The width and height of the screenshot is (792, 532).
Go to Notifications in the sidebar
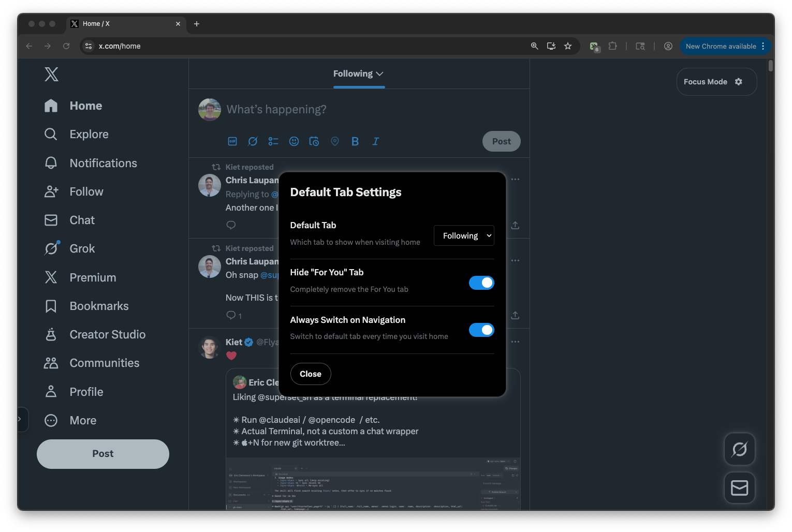(x=103, y=163)
